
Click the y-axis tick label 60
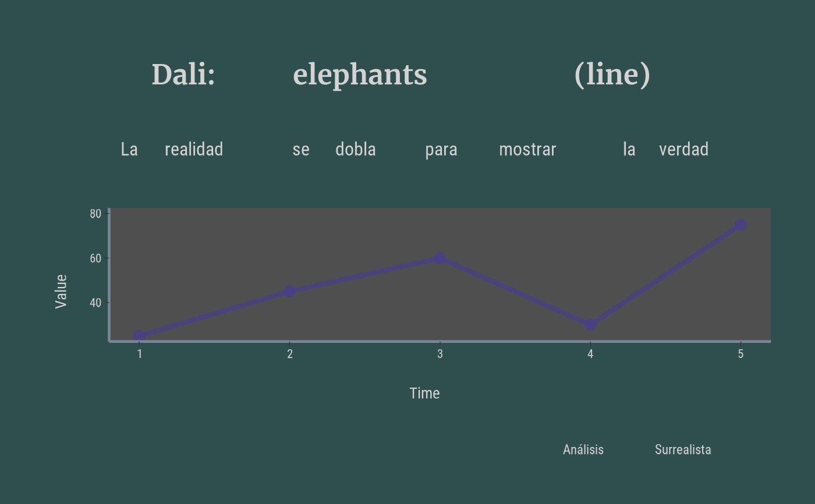(95, 258)
